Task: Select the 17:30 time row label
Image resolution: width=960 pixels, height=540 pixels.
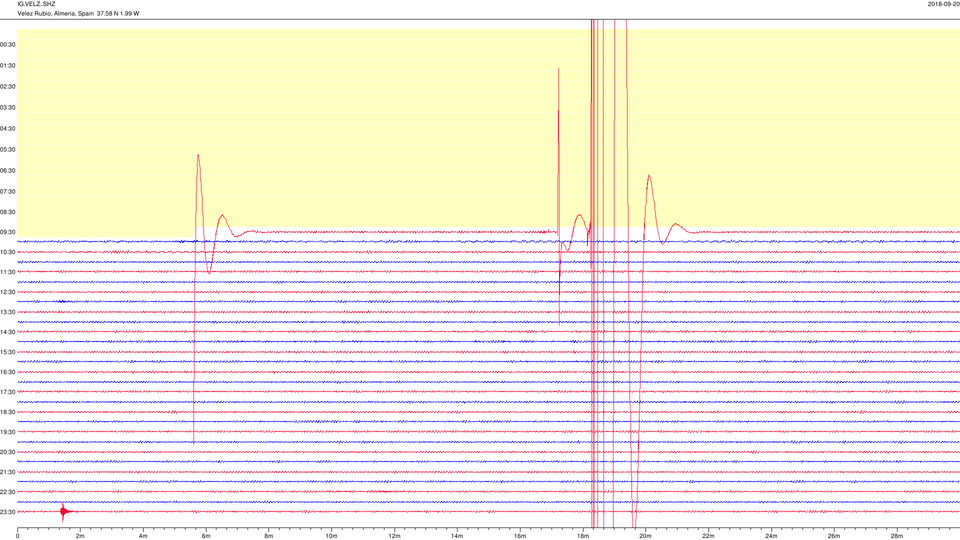Action: [x=7, y=392]
